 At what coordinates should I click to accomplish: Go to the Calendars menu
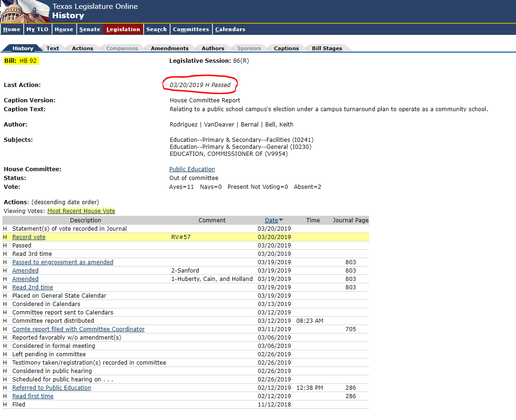point(230,29)
